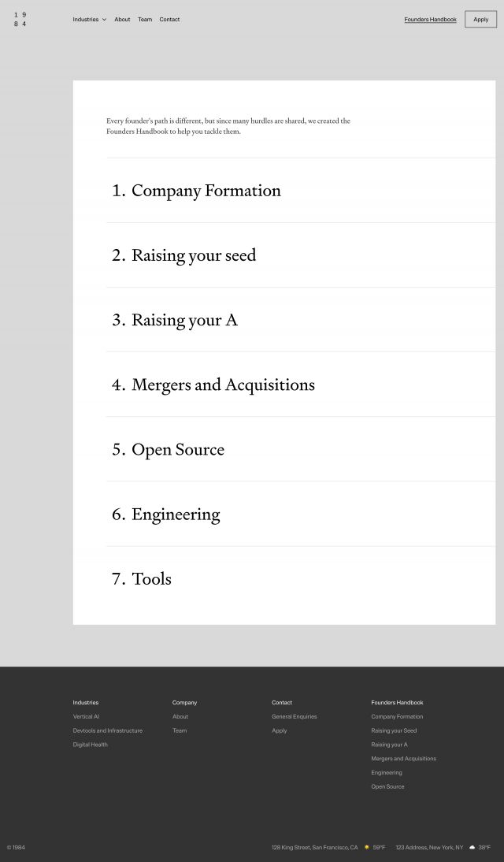Expand "4. Mergers and Acquisitions" section

click(x=213, y=385)
